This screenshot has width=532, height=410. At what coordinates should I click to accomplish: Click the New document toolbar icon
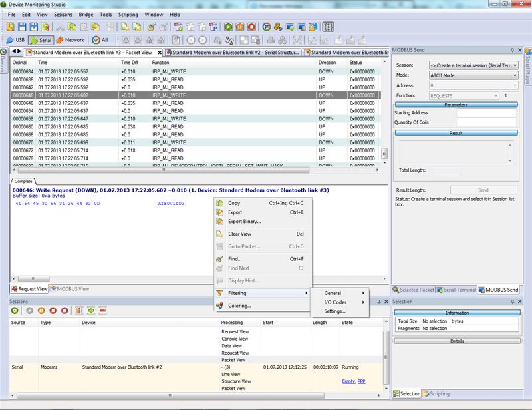11,27
